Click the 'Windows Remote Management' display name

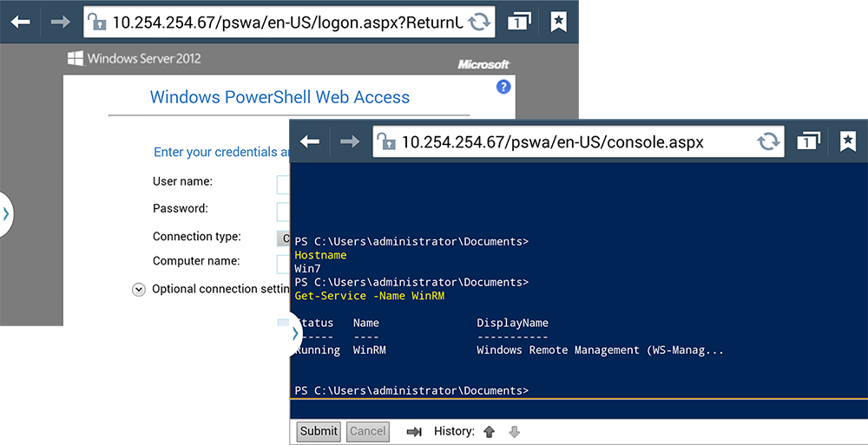(600, 350)
